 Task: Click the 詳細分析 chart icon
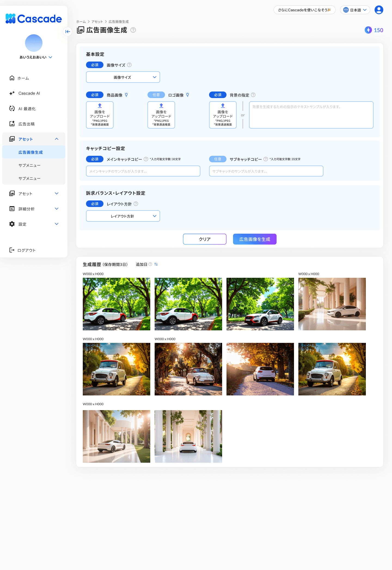[12, 209]
